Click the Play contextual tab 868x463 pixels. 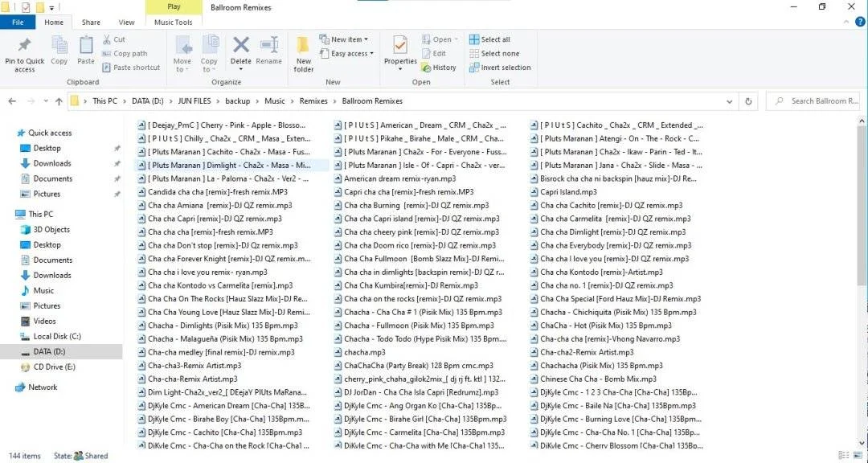174,7
